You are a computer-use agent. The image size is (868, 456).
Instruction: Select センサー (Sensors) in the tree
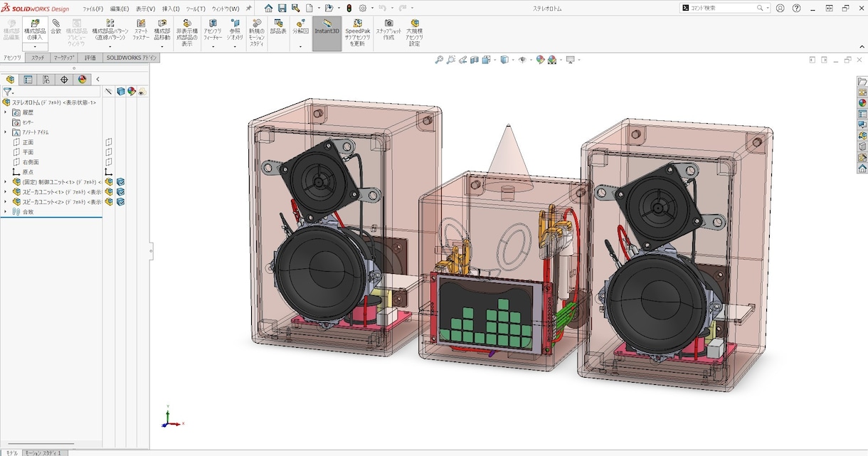pyautogui.click(x=28, y=122)
